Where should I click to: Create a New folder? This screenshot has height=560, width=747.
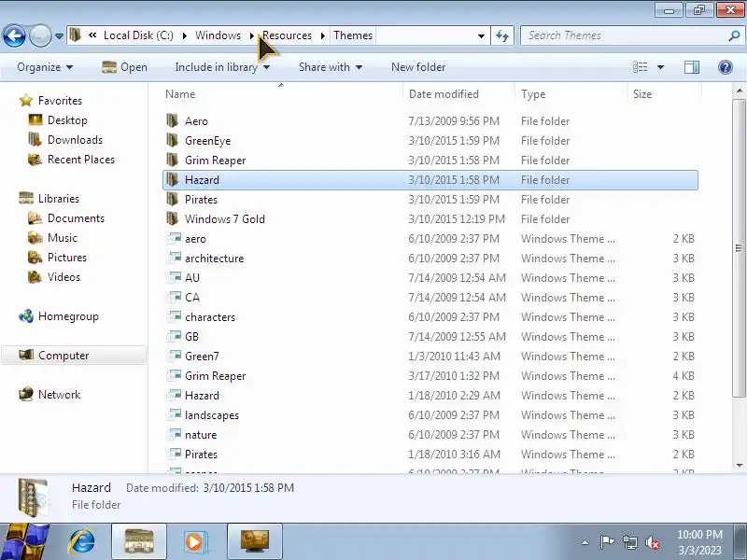(418, 67)
